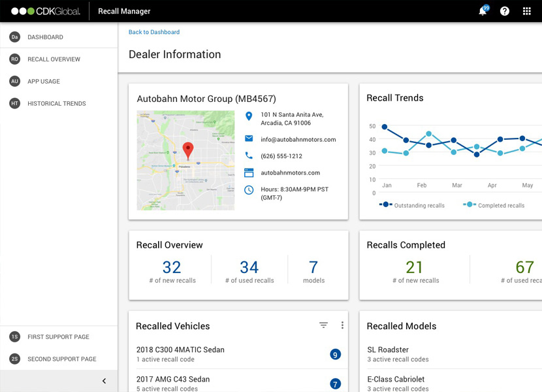Toggle the Outstanding recalls legend entry
542x392 pixels.
coord(412,205)
